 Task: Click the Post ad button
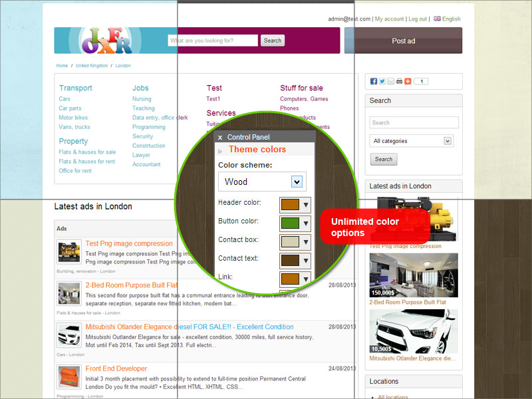click(x=404, y=41)
